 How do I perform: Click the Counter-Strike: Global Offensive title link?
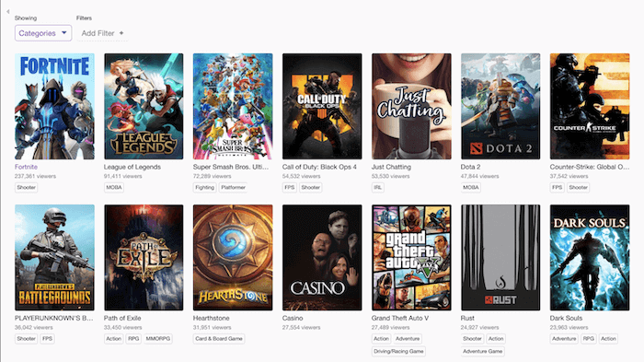590,167
